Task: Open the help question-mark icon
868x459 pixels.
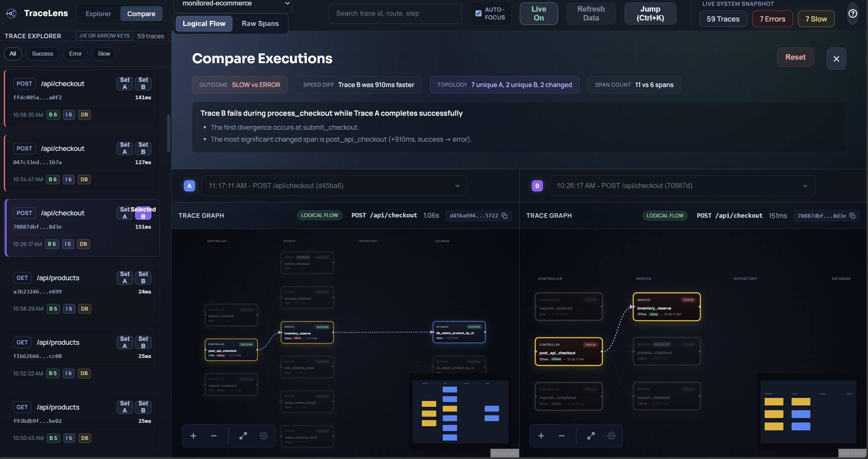Action: [853, 14]
